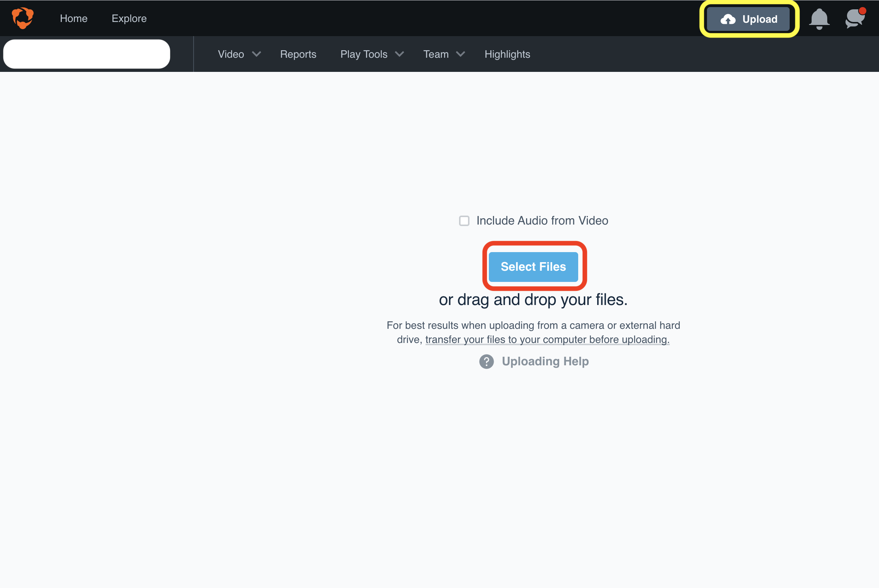Viewport: 879px width, 588px height.
Task: Open the Uploading Help link
Action: point(545,362)
